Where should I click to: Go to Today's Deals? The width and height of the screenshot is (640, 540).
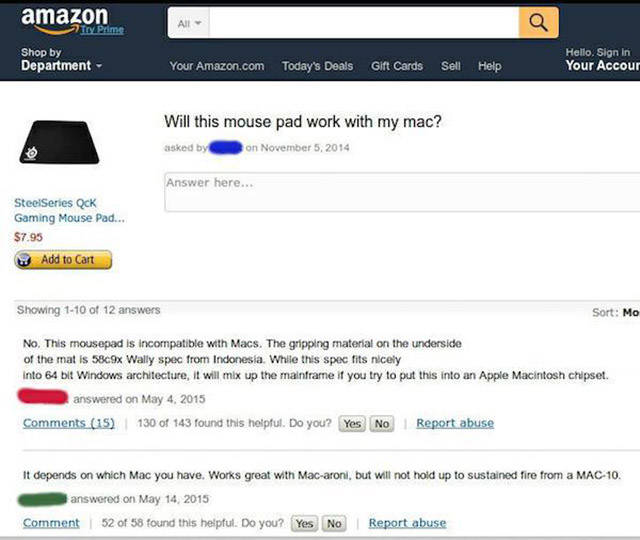point(317,66)
